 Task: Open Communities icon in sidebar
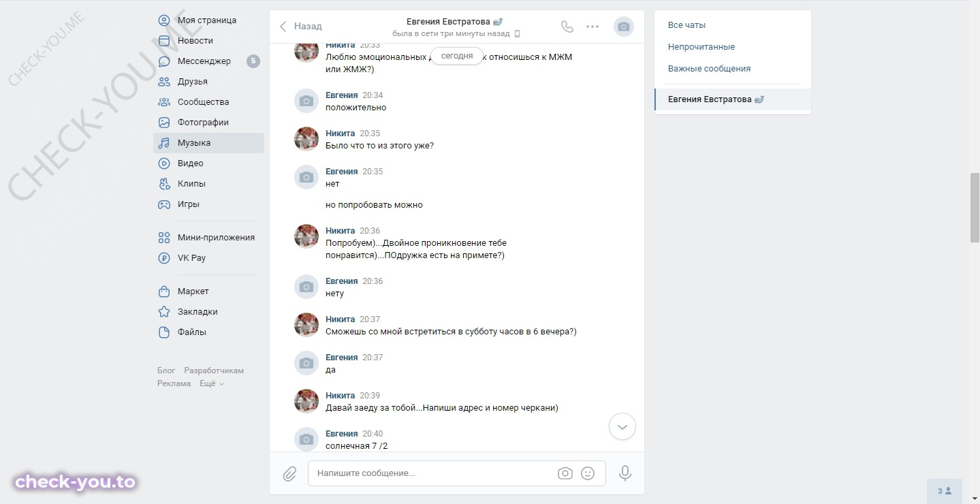point(164,102)
